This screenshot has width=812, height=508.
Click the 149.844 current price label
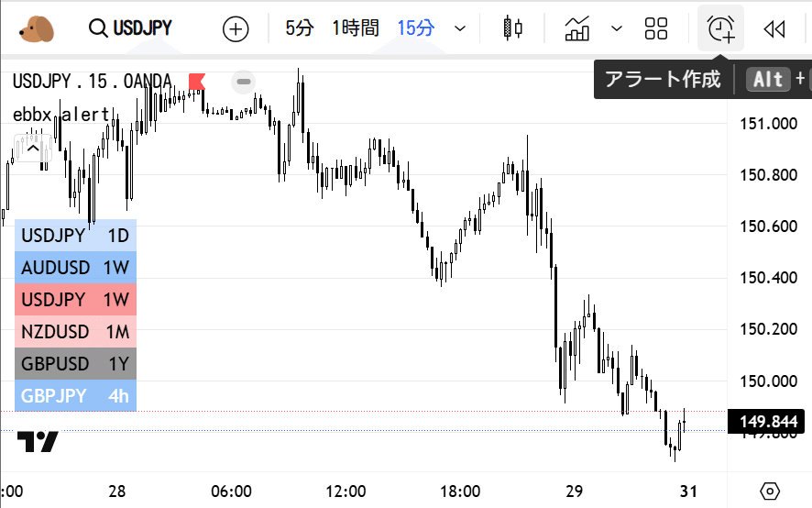coord(768,421)
